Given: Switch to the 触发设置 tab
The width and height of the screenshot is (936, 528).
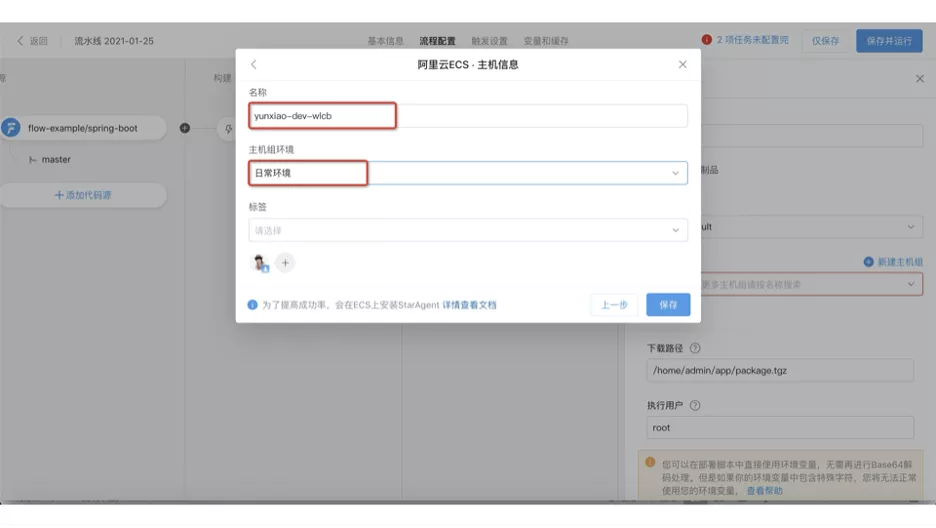Looking at the screenshot, I should (x=489, y=41).
